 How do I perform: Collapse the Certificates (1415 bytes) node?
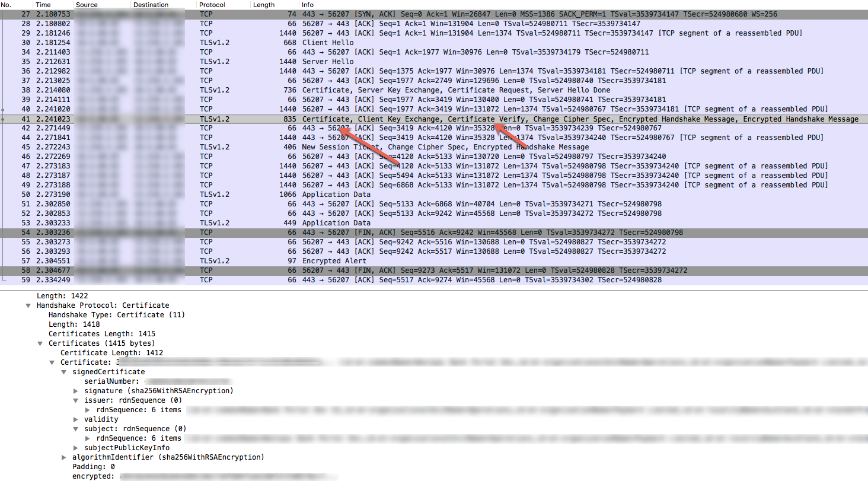point(40,343)
